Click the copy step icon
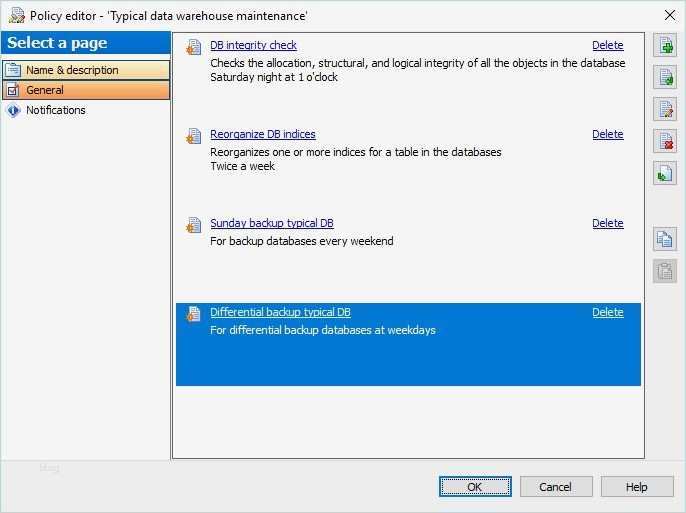This screenshot has height=513, width=686. click(665, 239)
